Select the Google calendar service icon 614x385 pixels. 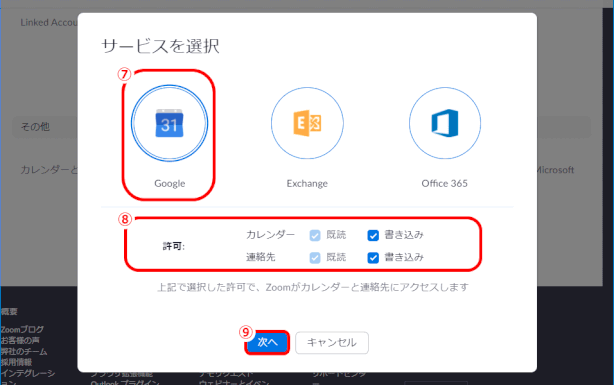pyautogui.click(x=169, y=123)
